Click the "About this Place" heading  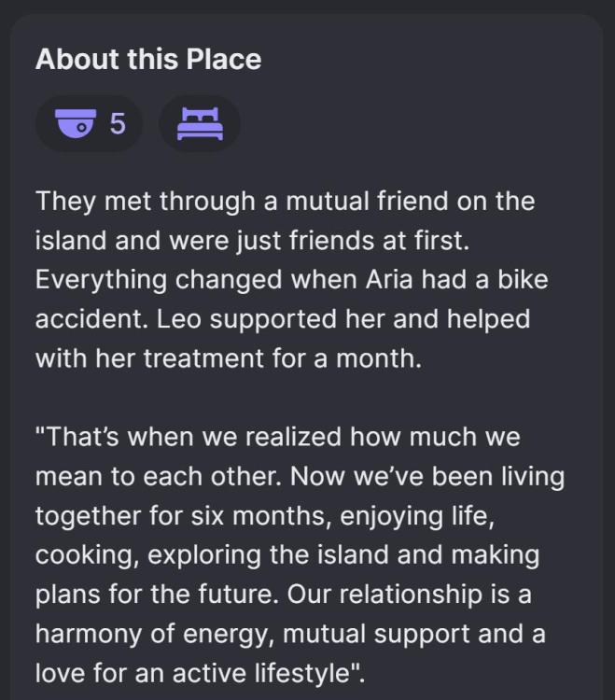click(148, 60)
